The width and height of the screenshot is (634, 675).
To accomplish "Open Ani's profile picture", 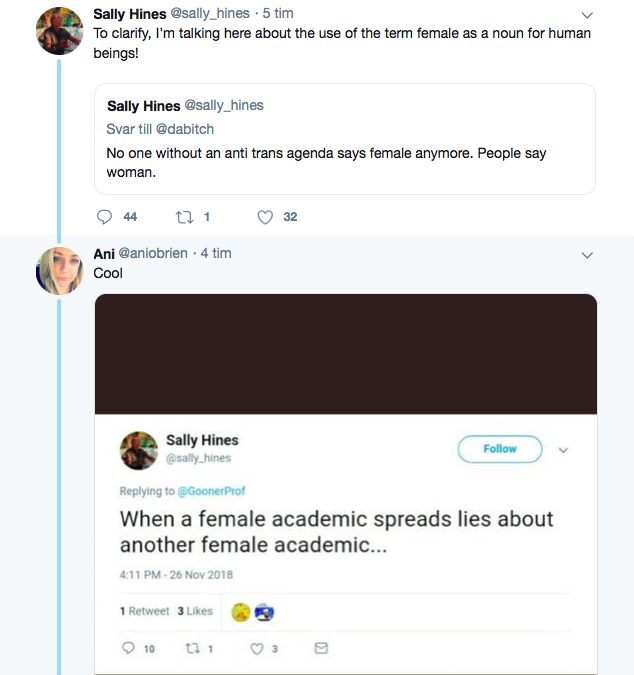I will tap(59, 271).
